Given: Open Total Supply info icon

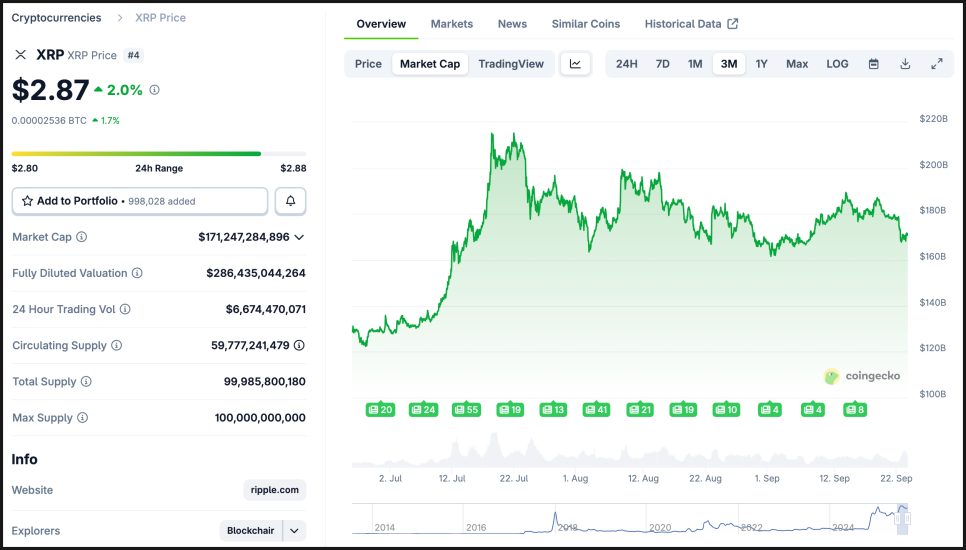Looking at the screenshot, I should tap(86, 382).
